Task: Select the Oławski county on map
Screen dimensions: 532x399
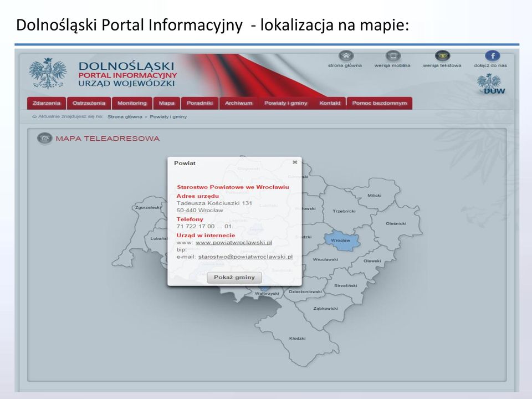Action: pyautogui.click(x=372, y=261)
